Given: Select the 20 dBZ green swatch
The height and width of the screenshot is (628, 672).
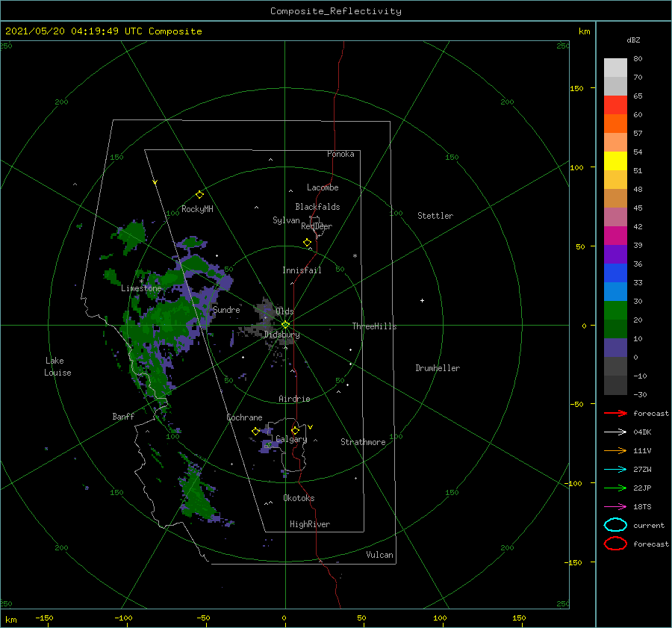Looking at the screenshot, I should (615, 329).
